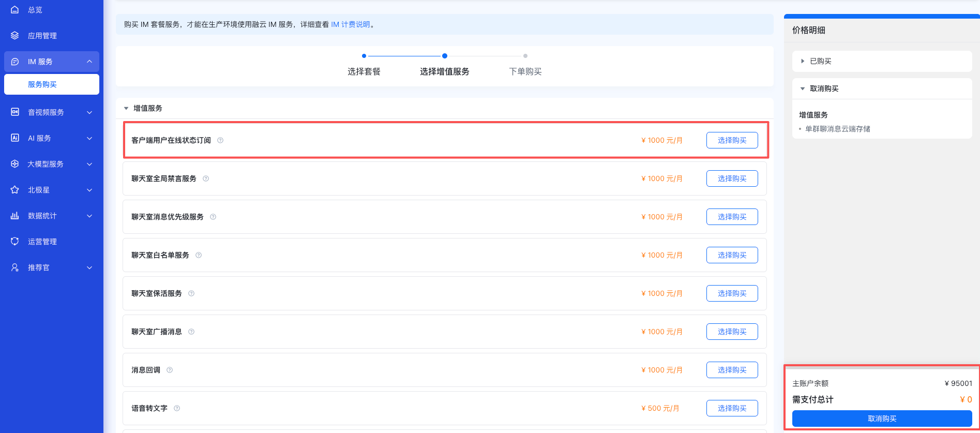Image resolution: width=980 pixels, height=433 pixels.
Task: Open the 应用管理 menu item
Action: coord(42,36)
